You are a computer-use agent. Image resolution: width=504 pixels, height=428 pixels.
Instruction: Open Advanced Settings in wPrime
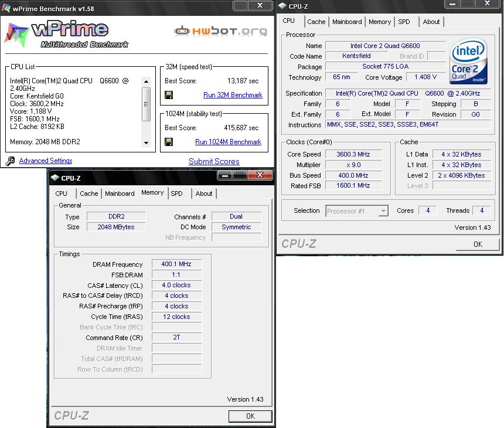coord(46,161)
